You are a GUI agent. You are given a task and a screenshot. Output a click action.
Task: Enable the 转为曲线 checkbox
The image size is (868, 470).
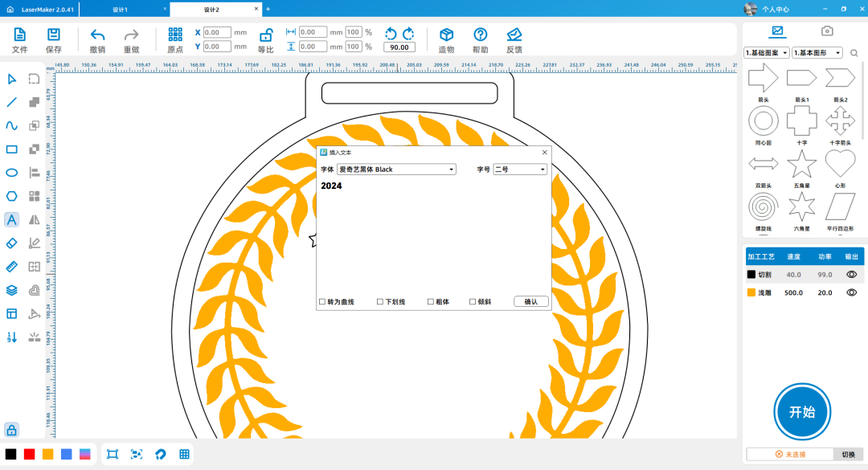tap(322, 302)
